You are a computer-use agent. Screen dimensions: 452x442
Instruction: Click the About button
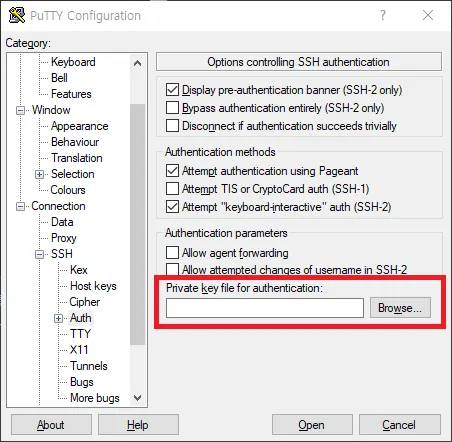[x=51, y=425]
